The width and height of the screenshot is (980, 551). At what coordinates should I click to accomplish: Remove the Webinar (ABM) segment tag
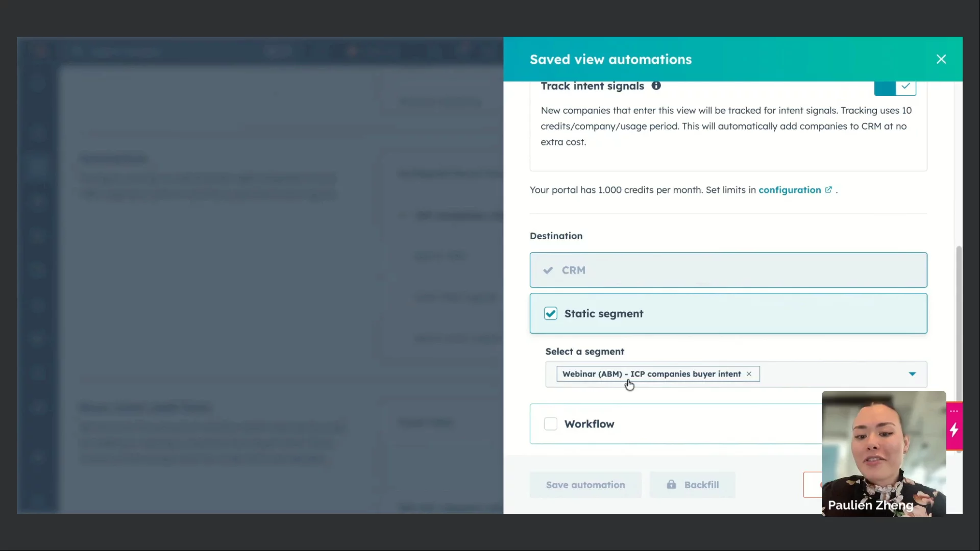[x=749, y=374]
